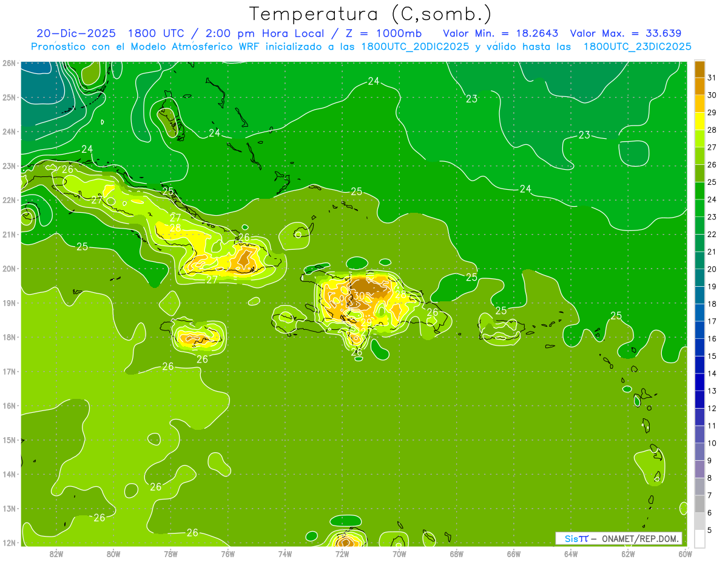
Task: Click the "Temperatura (C,somb.)" chart title
Action: point(370,14)
